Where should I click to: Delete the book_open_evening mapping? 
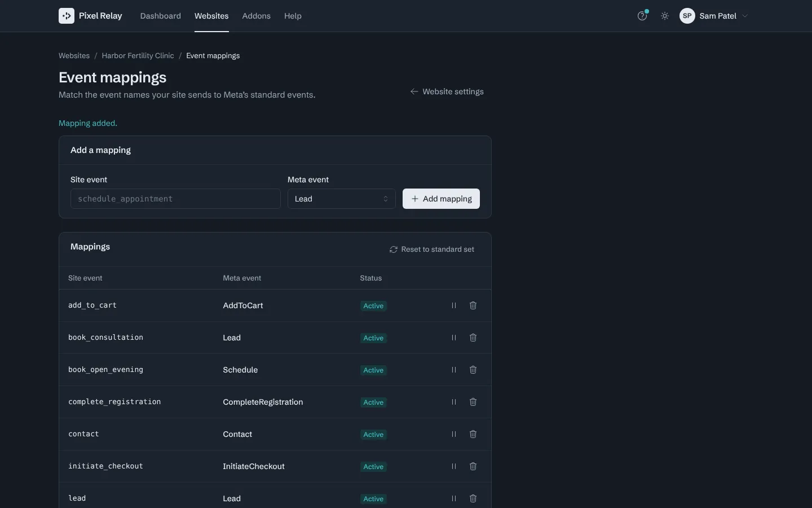click(x=473, y=370)
